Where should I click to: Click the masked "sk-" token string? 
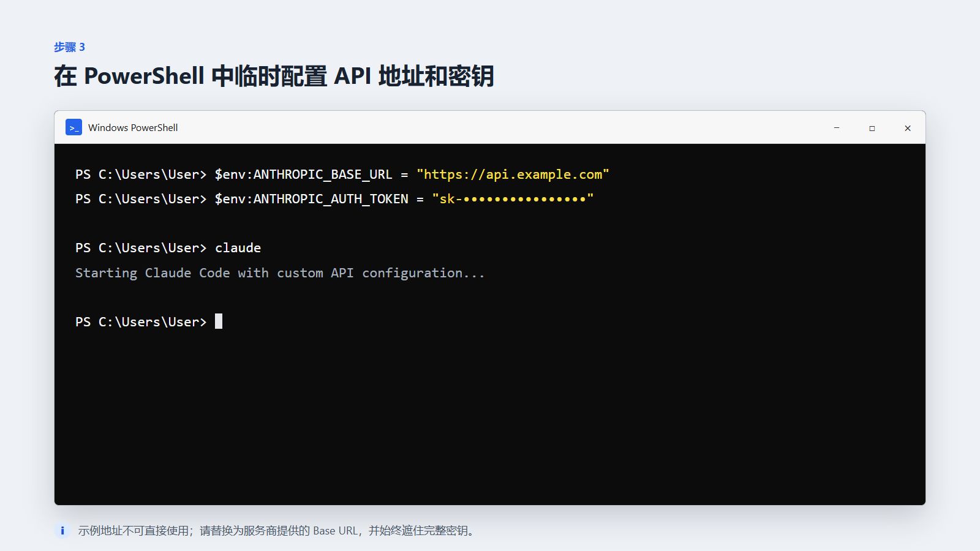point(513,199)
